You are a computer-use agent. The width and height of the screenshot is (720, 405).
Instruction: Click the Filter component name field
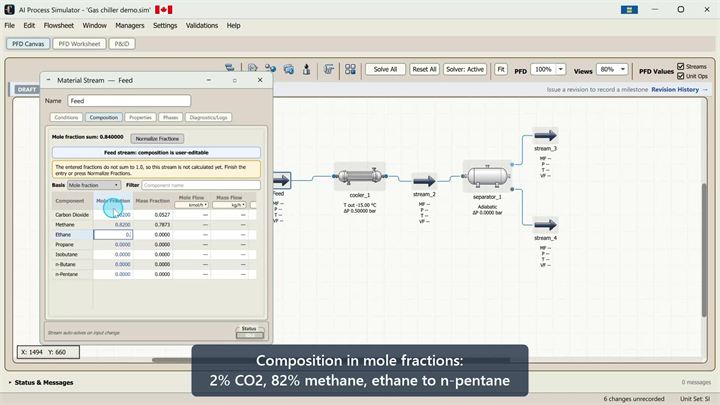coord(201,185)
